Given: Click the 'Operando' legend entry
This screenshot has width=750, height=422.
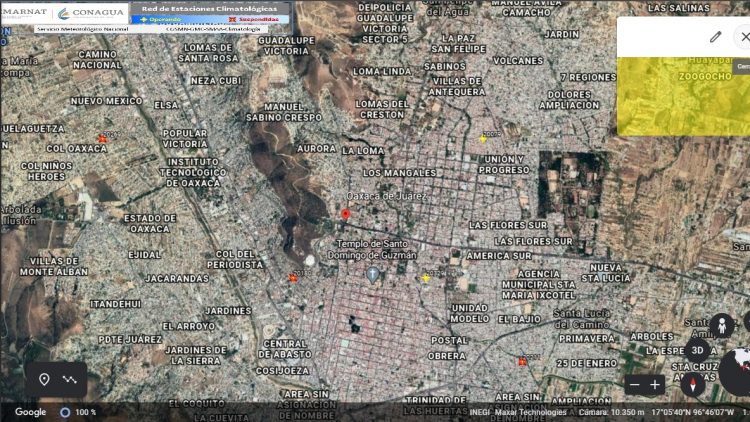Looking at the screenshot, I should (160, 19).
